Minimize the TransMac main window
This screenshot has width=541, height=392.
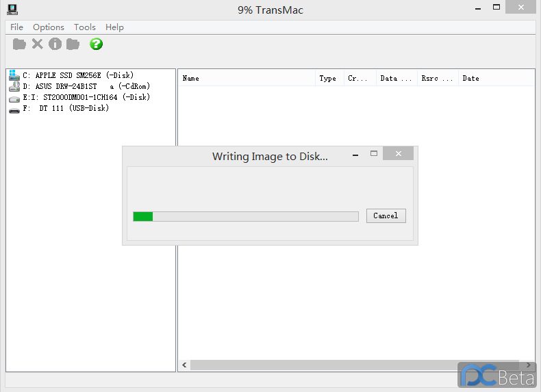click(478, 8)
